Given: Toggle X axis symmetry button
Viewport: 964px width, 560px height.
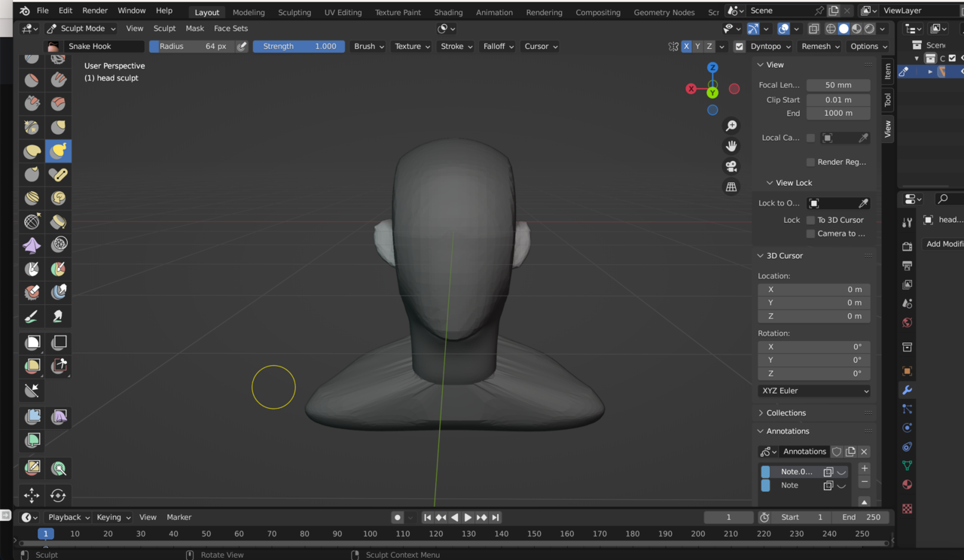Looking at the screenshot, I should click(686, 47).
